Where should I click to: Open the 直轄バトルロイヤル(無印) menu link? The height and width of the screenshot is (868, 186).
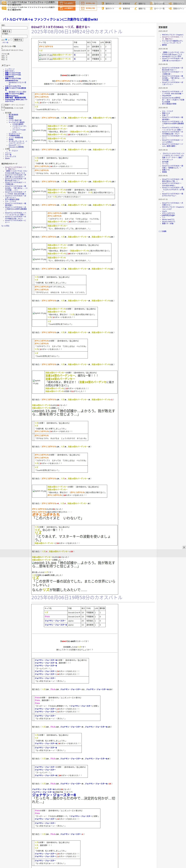[14, 94]
